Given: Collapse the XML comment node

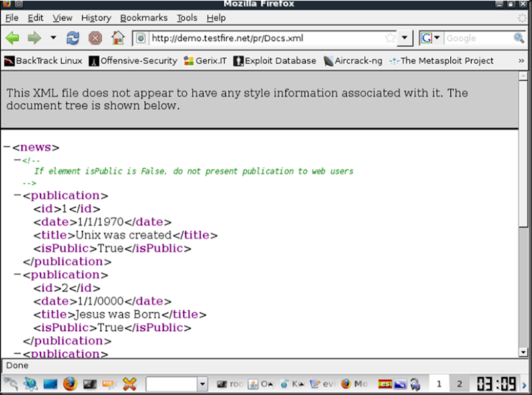Looking at the screenshot, I should [x=18, y=160].
